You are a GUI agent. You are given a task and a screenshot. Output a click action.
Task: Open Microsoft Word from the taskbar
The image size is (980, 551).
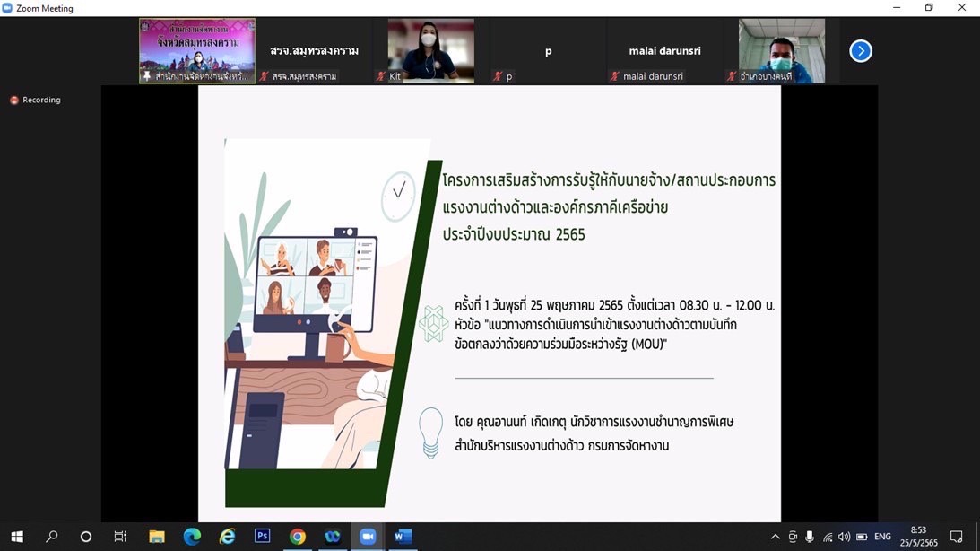pos(403,537)
